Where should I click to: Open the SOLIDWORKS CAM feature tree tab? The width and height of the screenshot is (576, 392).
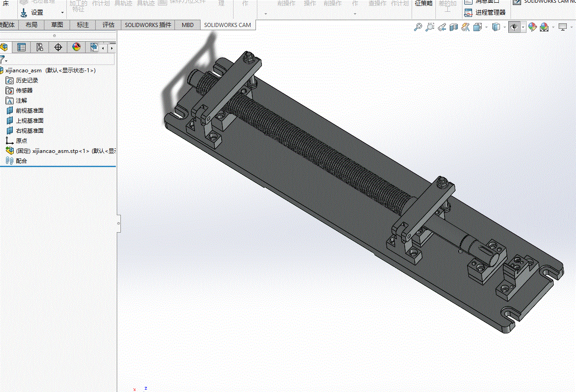[x=94, y=47]
